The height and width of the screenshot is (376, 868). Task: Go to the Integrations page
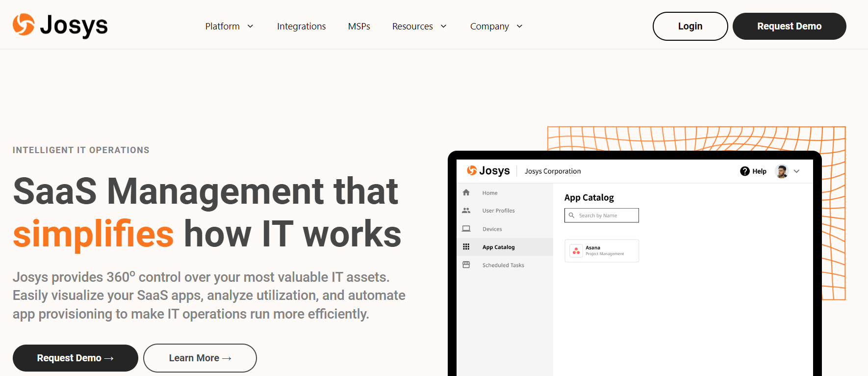(301, 27)
